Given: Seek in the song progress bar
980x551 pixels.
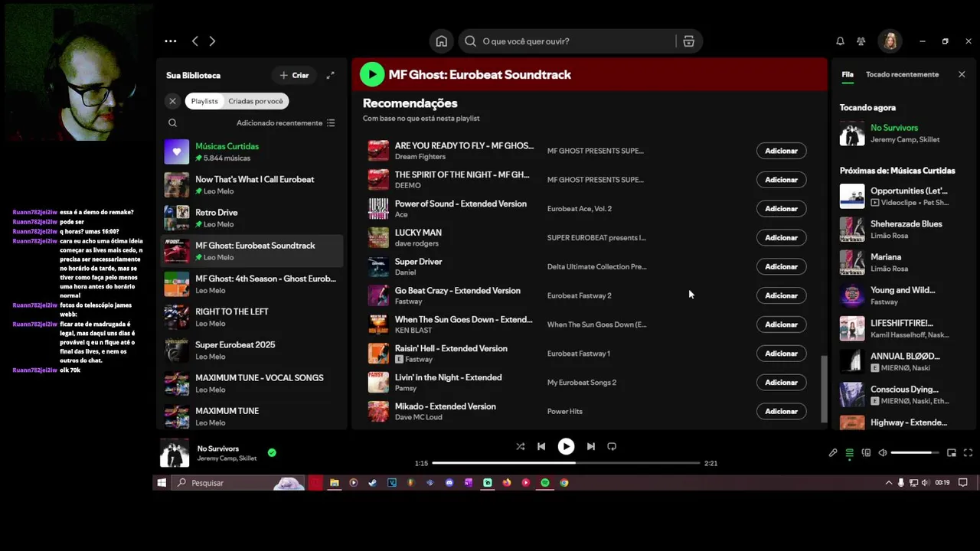Looking at the screenshot, I should 566,463.
